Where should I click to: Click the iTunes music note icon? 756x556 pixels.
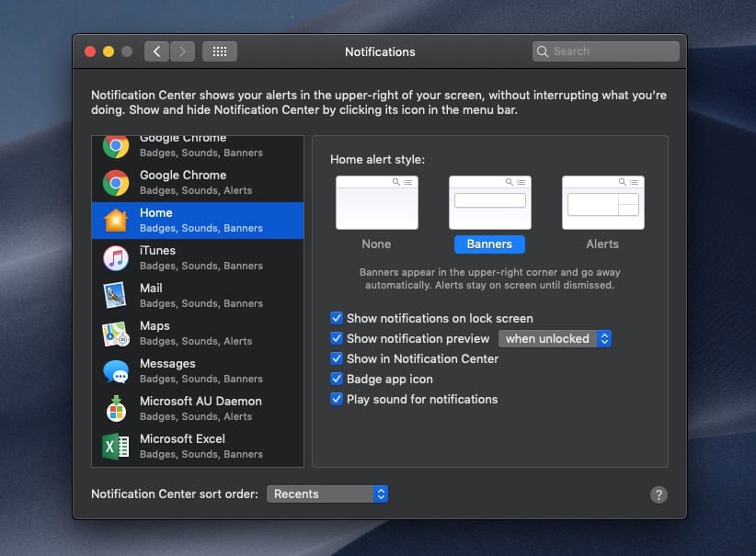tap(116, 258)
